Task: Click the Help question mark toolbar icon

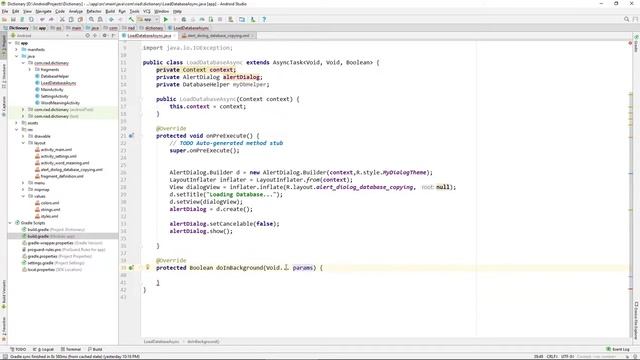Action: (264, 19)
